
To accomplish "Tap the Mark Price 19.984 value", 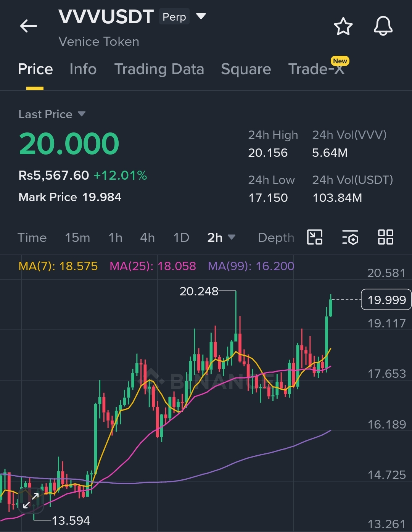I will point(70,197).
